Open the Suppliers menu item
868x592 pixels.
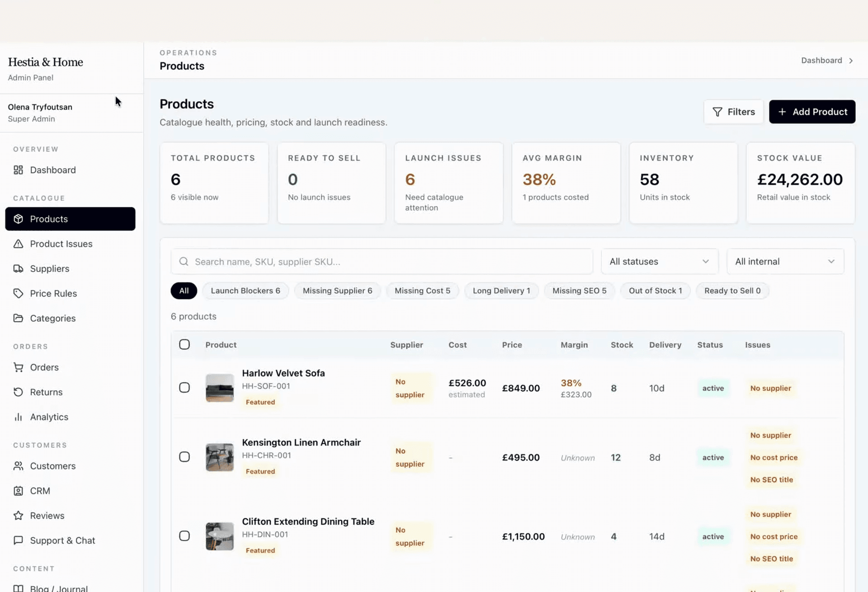[x=70, y=268]
